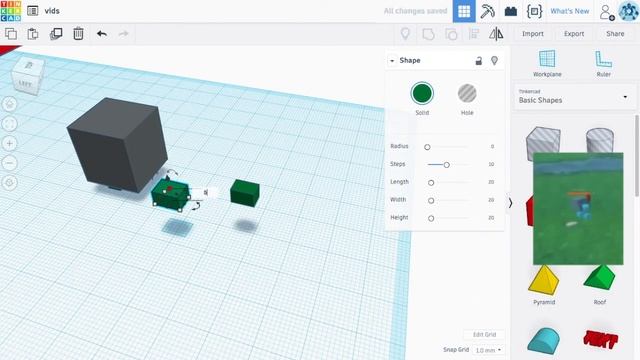Select the unselected green box on workplane
The height and width of the screenshot is (360, 640).
click(245, 193)
